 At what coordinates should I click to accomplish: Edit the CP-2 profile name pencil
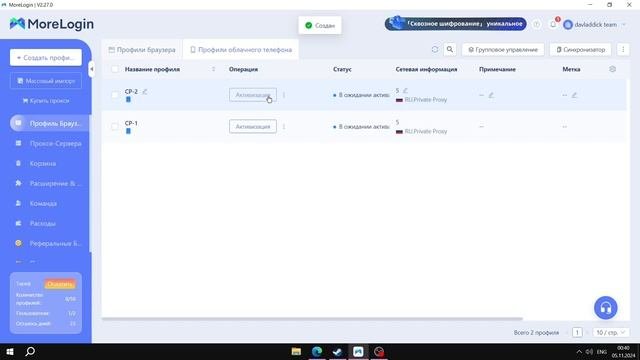click(x=145, y=91)
